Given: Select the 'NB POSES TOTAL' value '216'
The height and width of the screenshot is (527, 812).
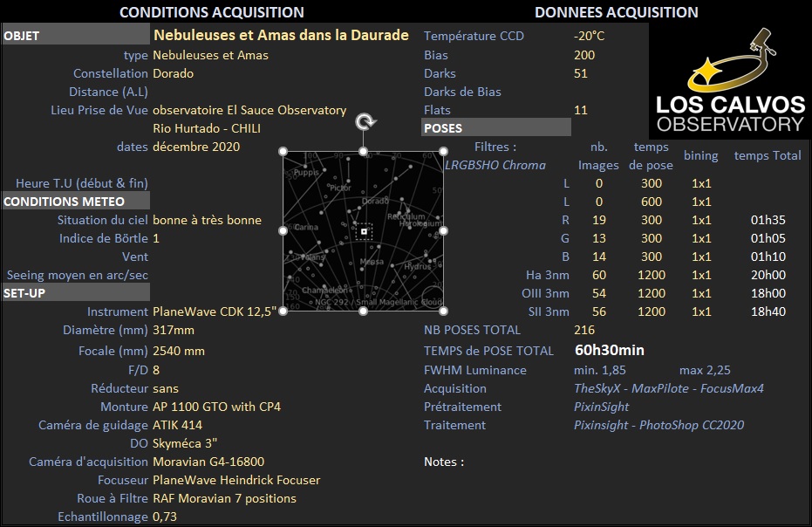Looking at the screenshot, I should click(584, 330).
